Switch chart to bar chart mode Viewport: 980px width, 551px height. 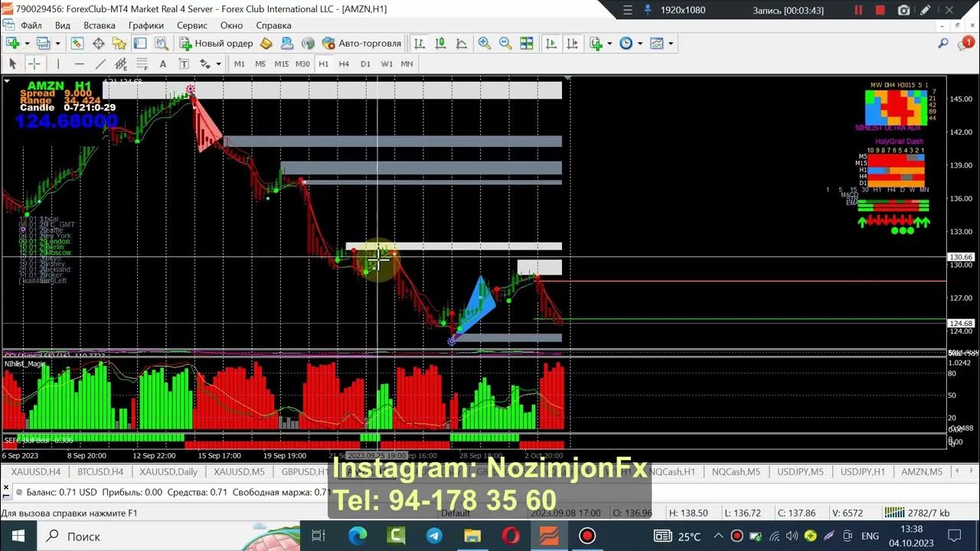click(x=419, y=44)
